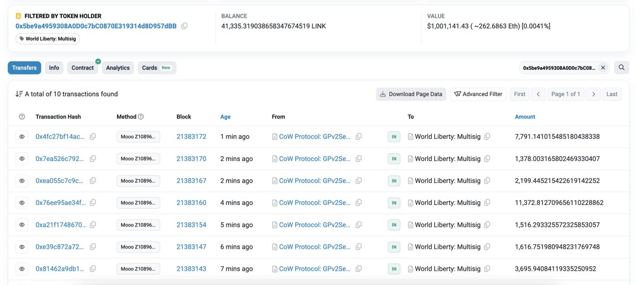Open the Advanced Filter button
The image size is (644, 285).
(478, 94)
